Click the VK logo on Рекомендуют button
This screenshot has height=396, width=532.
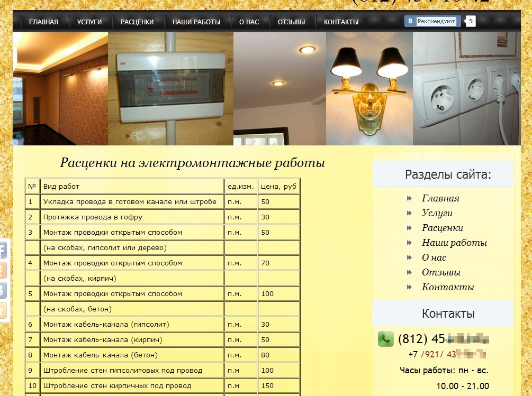(x=410, y=21)
